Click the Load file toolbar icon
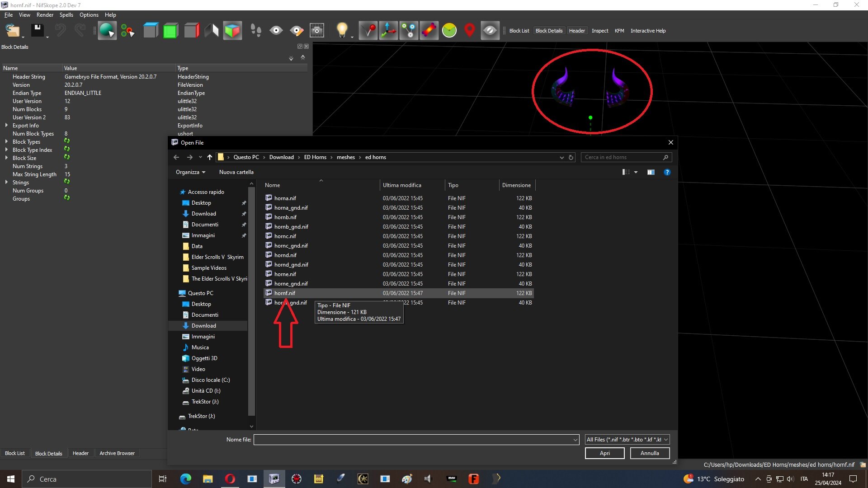868x488 pixels. (x=12, y=31)
